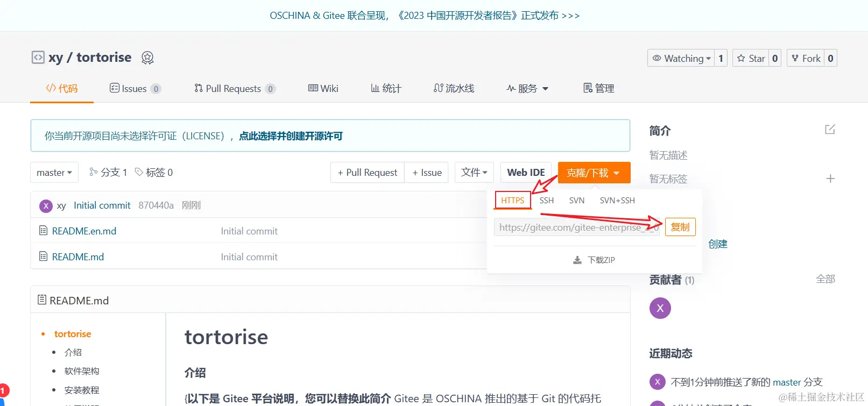
Task: Select the HTTPS clone protocol tab
Action: pyautogui.click(x=513, y=201)
